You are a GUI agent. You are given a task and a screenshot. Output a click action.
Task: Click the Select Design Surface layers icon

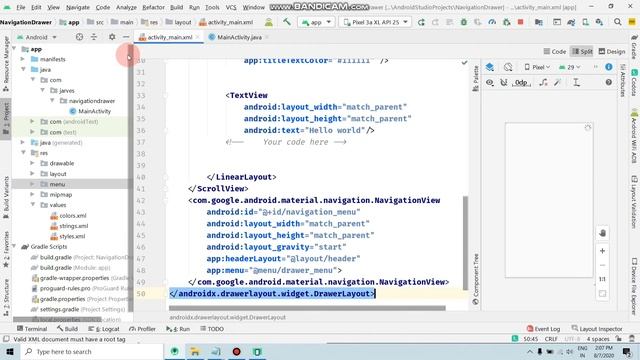(489, 67)
